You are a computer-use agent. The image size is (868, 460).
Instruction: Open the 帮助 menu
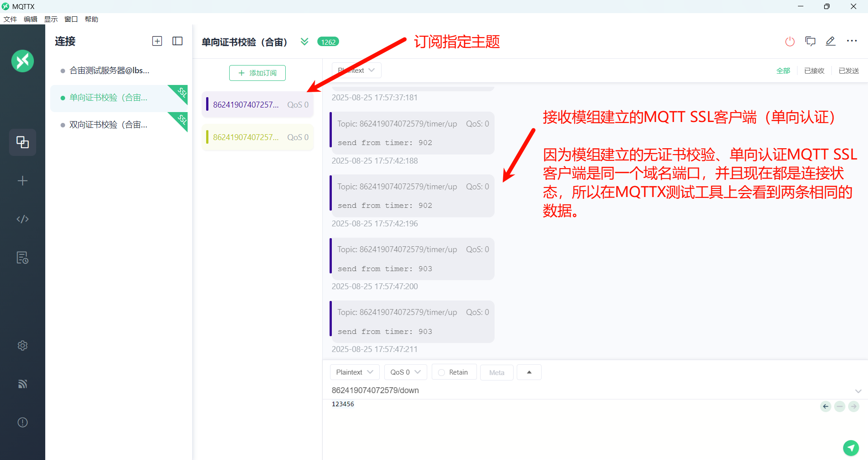tap(91, 19)
